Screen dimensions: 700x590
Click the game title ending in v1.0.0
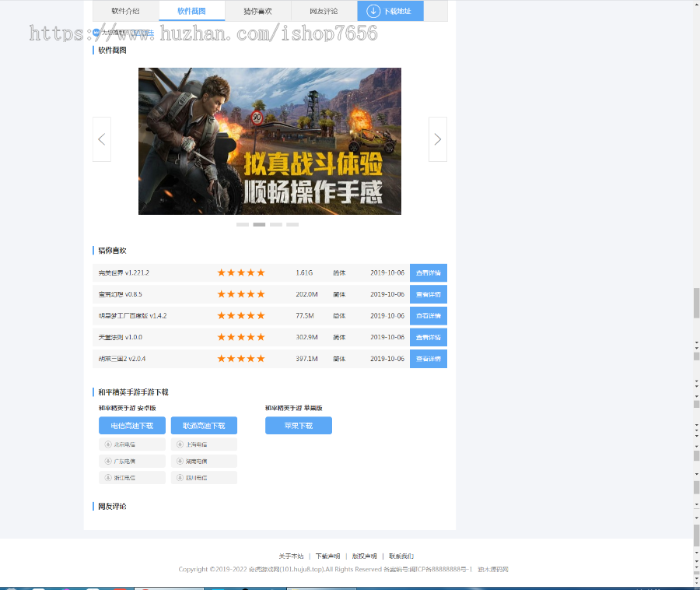120,337
